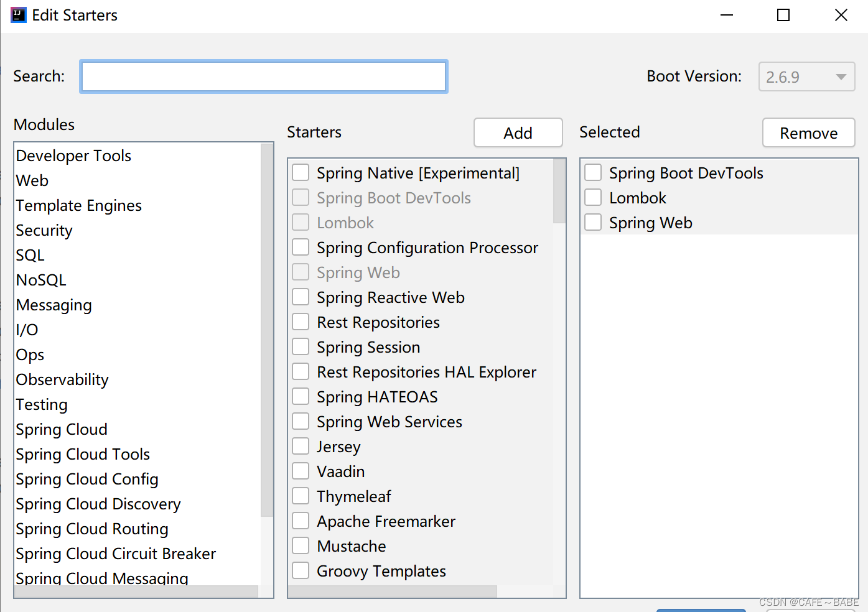
Task: Enable the Spring Reactive Web checkbox
Action: 301,297
